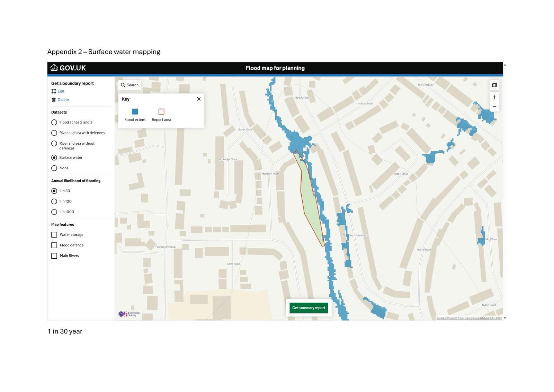The width and height of the screenshot is (554, 392).
Task: Enable the Water storage checkbox
Action: pos(54,235)
